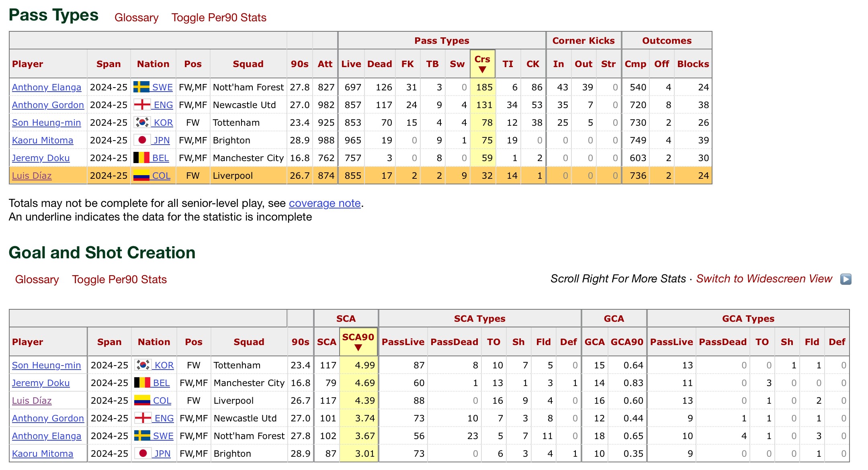The width and height of the screenshot is (868, 470).
Task: Toggle Per90 Stats for Pass Types
Action: (219, 18)
